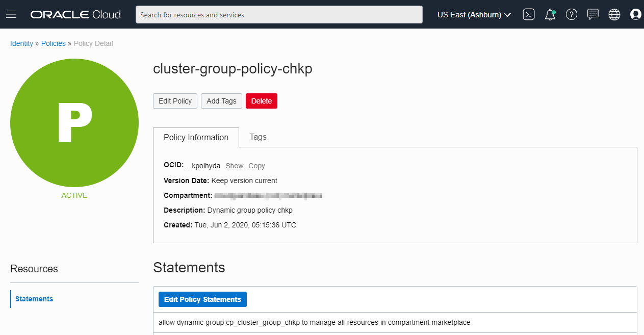Click Edit Policy Statements button
The width and height of the screenshot is (644, 335).
[202, 299]
